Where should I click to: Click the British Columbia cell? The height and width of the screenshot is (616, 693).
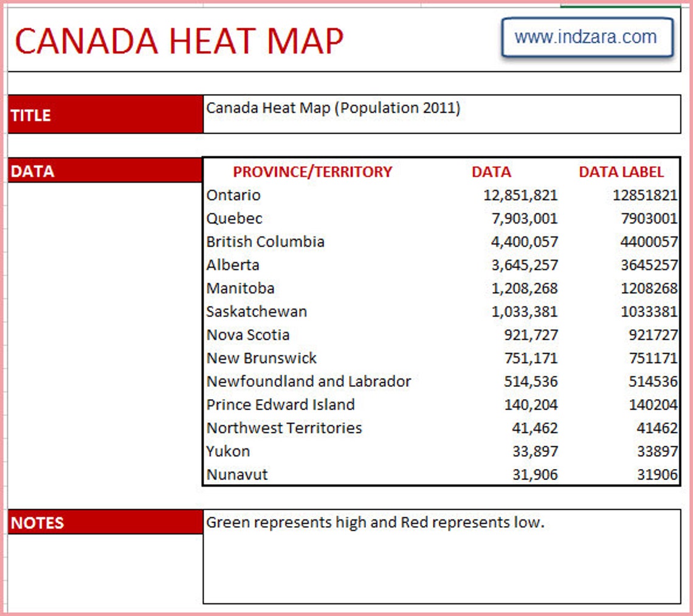pos(266,241)
